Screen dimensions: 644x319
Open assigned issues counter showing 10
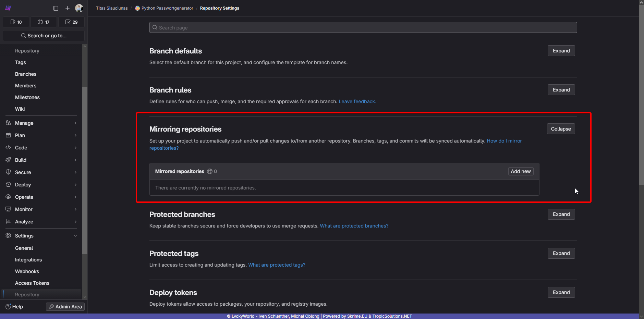(16, 22)
